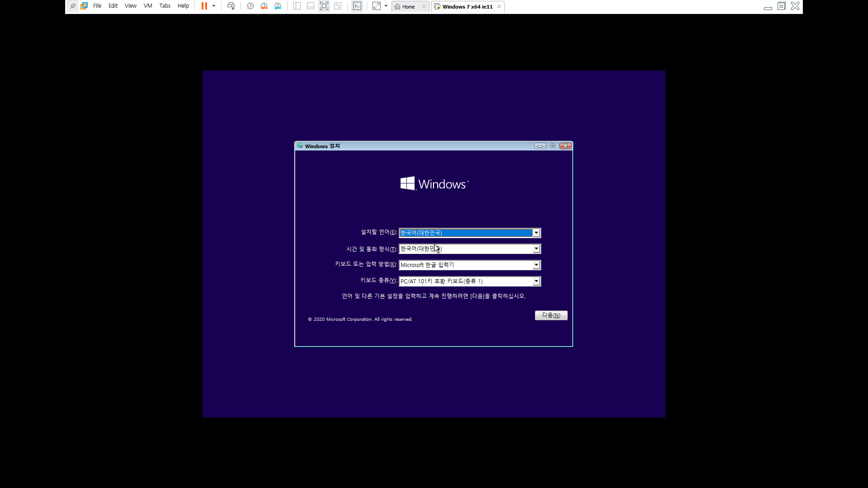
Task: Close the VMware window
Action: point(795,6)
